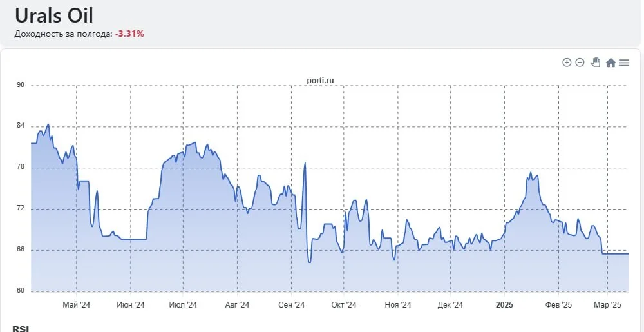This screenshot has width=644, height=332.
Task: Click the y-axis value 72
Action: [21, 208]
